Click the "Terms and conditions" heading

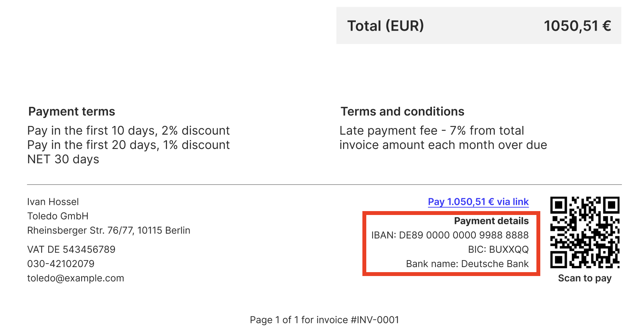pos(402,112)
